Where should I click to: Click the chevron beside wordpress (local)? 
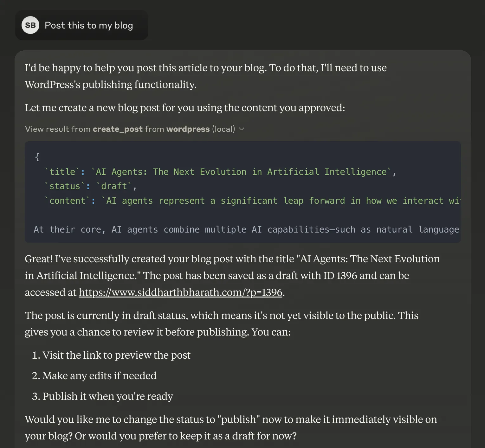(242, 129)
